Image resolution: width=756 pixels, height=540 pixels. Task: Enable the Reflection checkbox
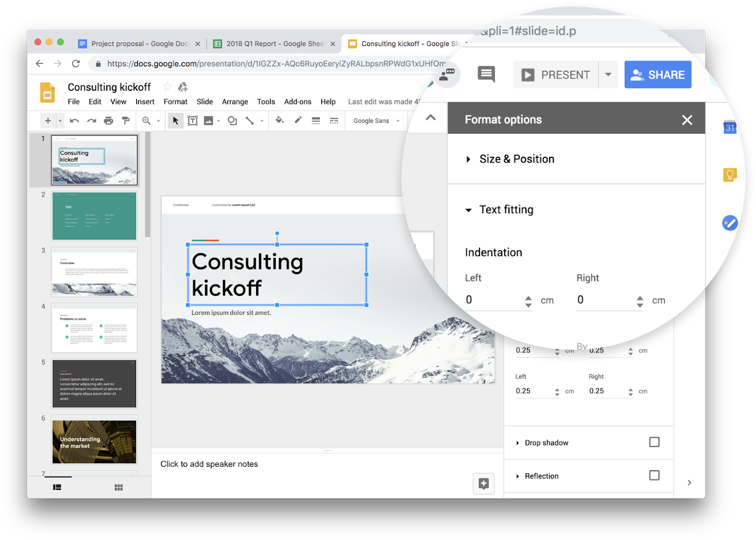click(x=654, y=476)
